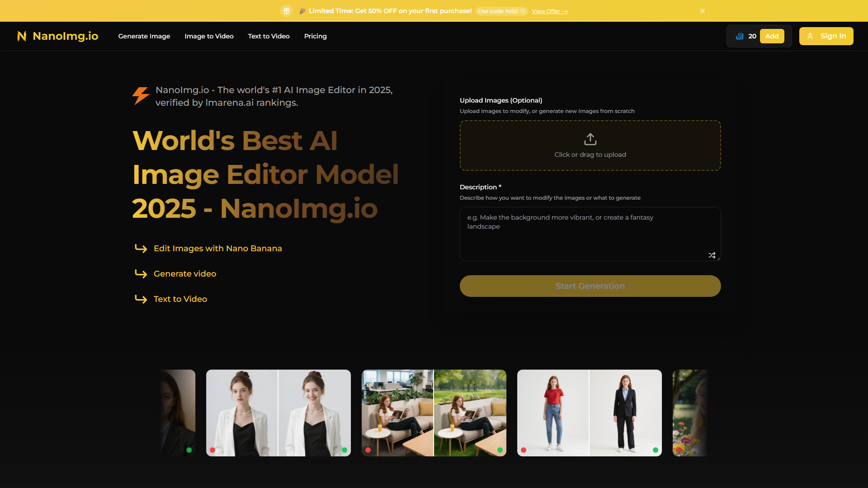Click the credits count 20
The height and width of the screenshot is (488, 868).
point(752,36)
